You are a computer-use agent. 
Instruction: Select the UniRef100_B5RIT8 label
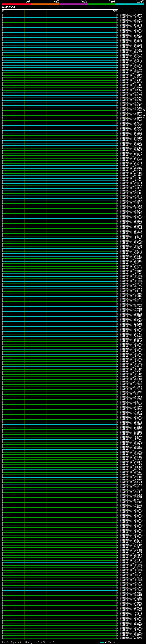tap(131, 72)
